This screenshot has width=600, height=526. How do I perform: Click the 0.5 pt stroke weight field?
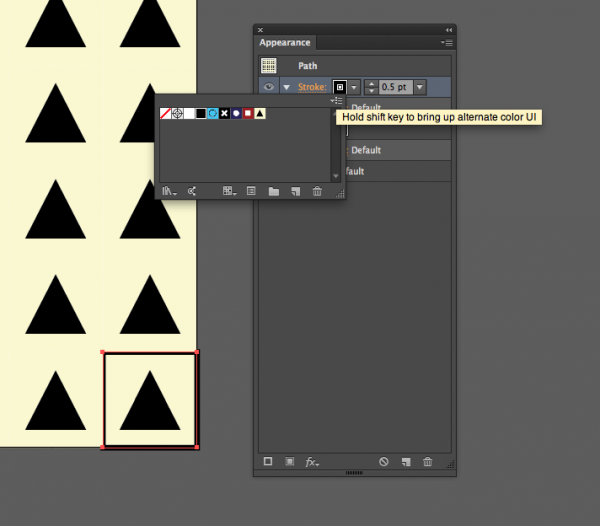pyautogui.click(x=394, y=88)
